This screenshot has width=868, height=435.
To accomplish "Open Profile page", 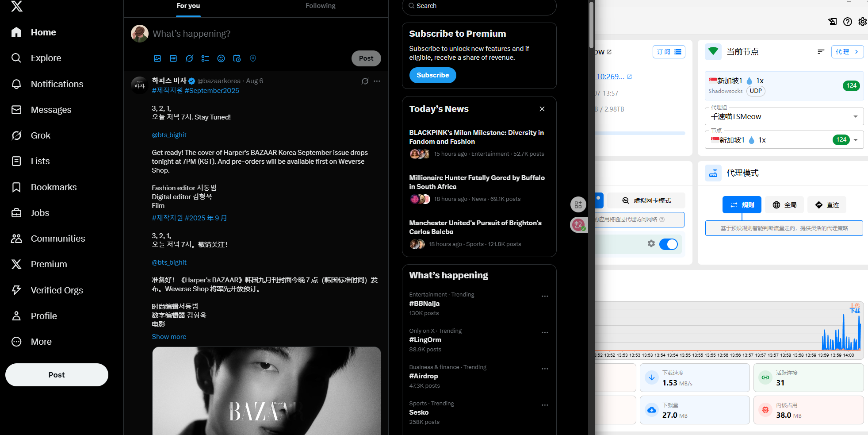I will (x=34, y=316).
